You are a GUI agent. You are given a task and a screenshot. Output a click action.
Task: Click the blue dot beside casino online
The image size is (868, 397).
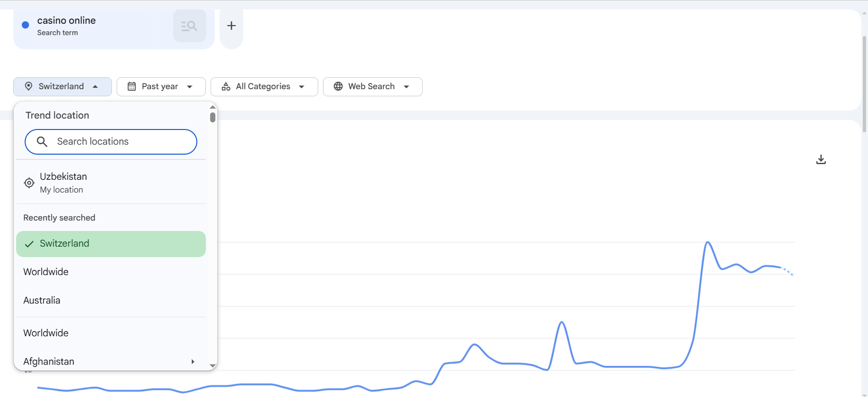coord(26,25)
